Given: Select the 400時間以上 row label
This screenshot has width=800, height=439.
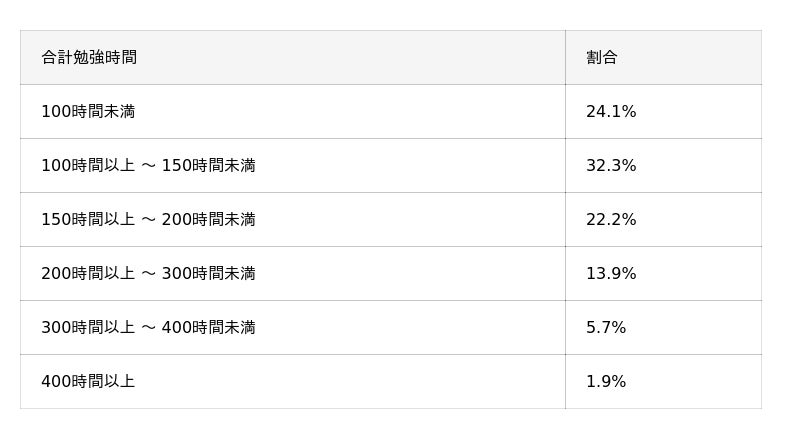Looking at the screenshot, I should click(x=88, y=382).
